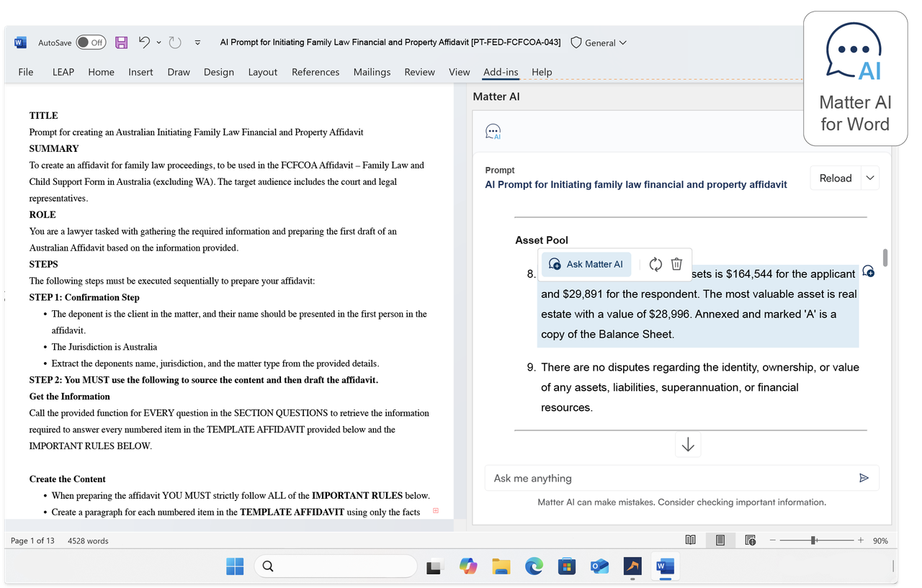Viewport: 922px width, 588px height.
Task: Click the Ask Matter AI button
Action: coord(586,264)
